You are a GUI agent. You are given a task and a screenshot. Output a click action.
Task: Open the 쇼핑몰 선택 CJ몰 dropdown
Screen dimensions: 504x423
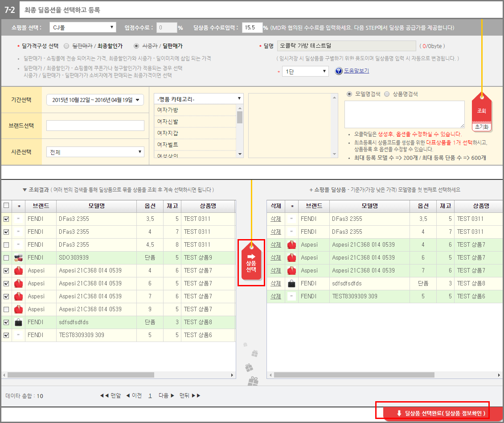[x=82, y=28]
